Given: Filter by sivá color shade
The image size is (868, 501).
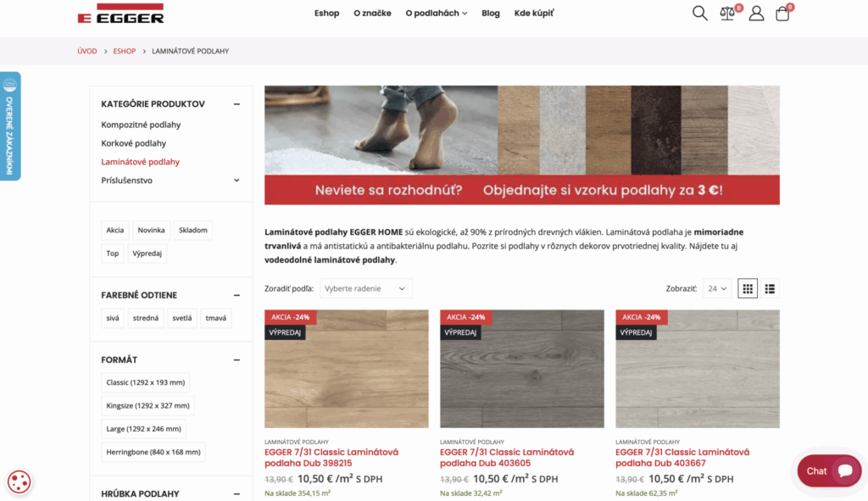Looking at the screenshot, I should (x=113, y=318).
